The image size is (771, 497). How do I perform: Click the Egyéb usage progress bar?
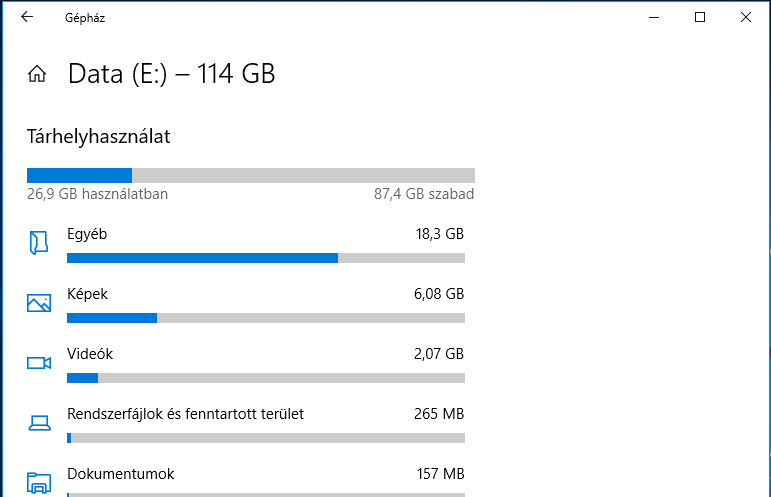[x=266, y=258]
